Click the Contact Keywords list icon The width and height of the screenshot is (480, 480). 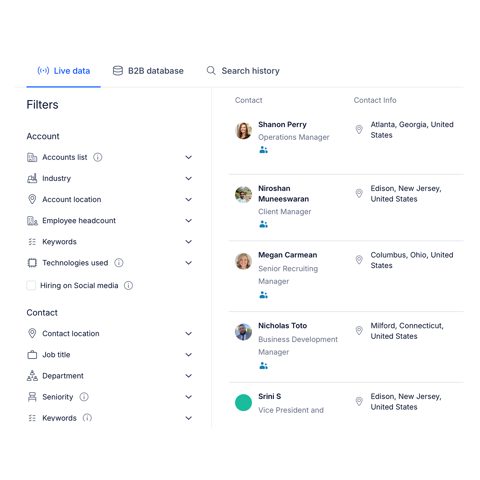pyautogui.click(x=32, y=418)
